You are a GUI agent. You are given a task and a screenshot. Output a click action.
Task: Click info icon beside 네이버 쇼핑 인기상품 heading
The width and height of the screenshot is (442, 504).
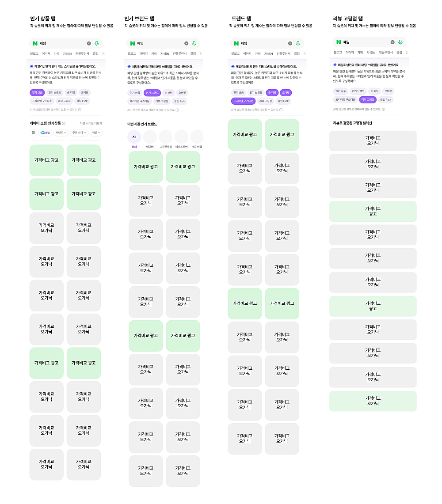[x=64, y=124]
